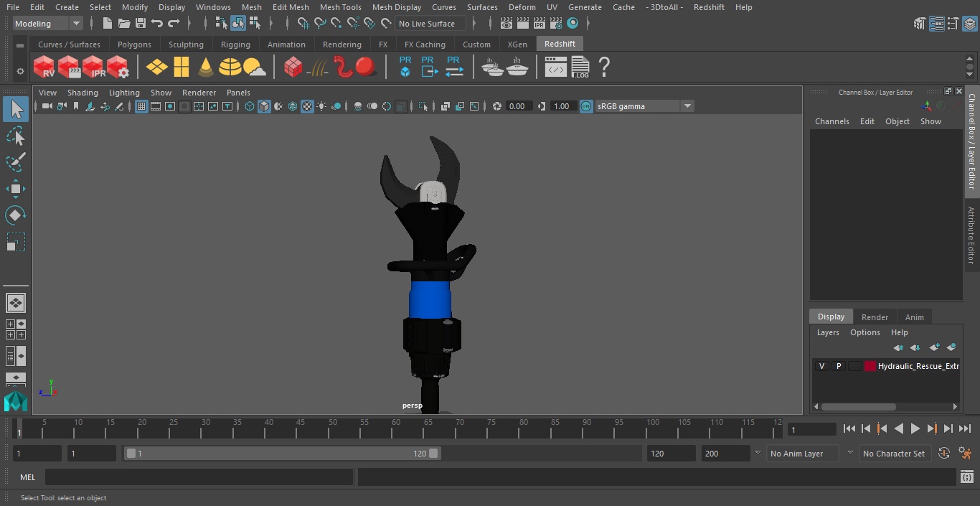Image resolution: width=980 pixels, height=506 pixels.
Task: Switch to the Rigging shelf tab
Action: click(235, 44)
